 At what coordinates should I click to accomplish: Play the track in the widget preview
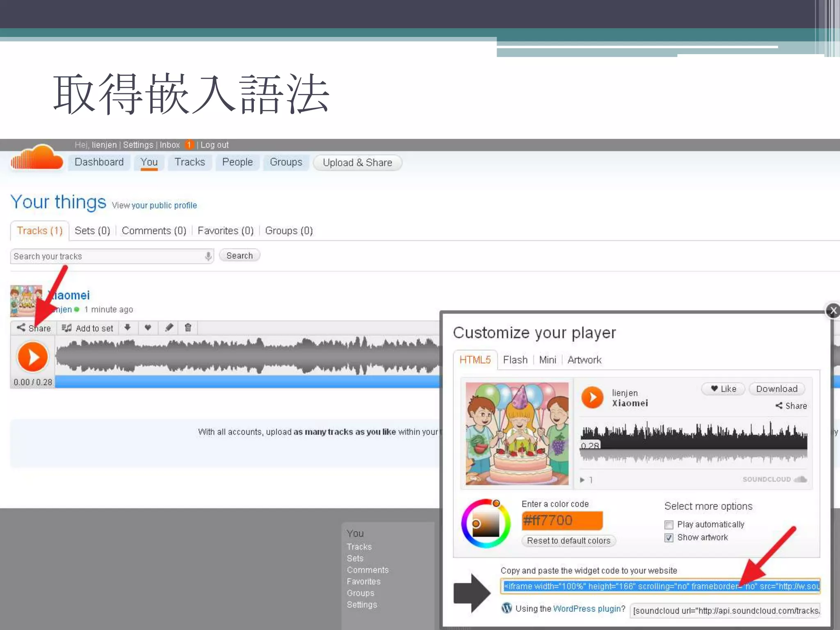[592, 397]
